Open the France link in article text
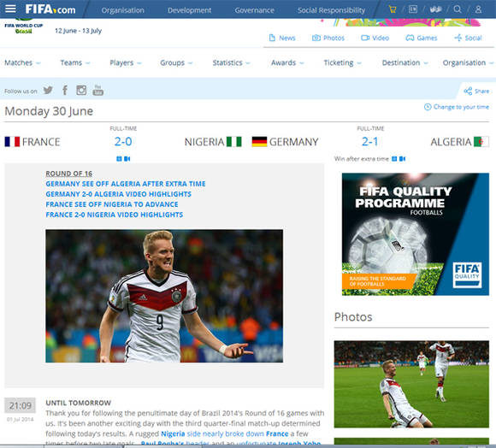This screenshot has height=448, width=496. tap(277, 433)
